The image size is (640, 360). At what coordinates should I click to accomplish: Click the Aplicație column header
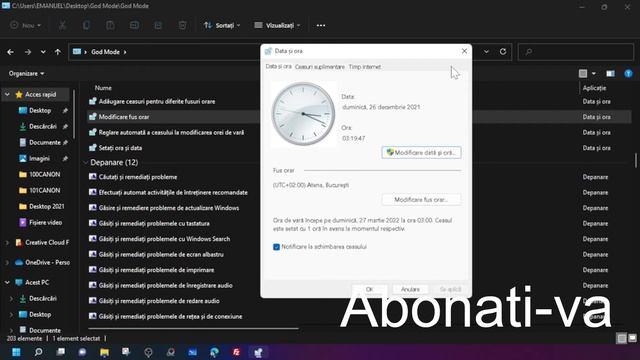point(594,88)
